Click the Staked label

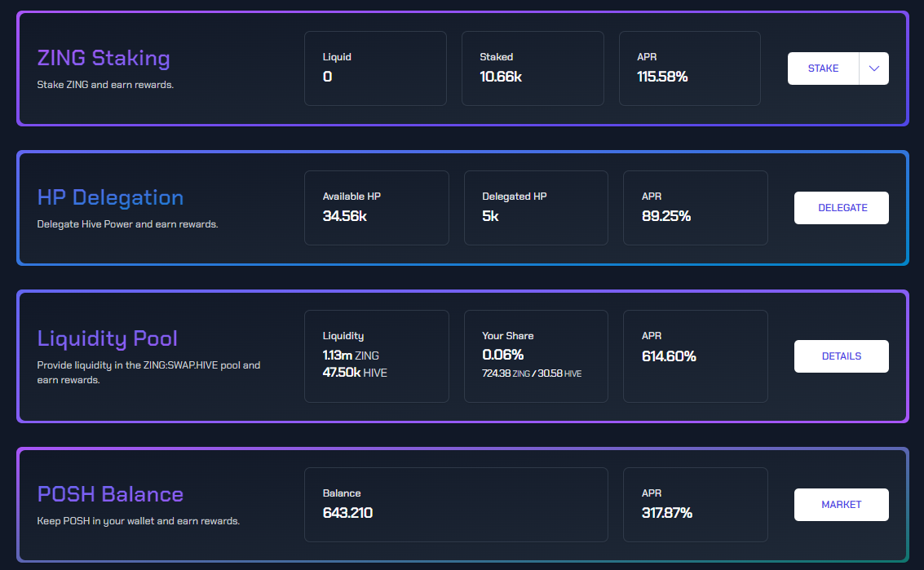496,57
